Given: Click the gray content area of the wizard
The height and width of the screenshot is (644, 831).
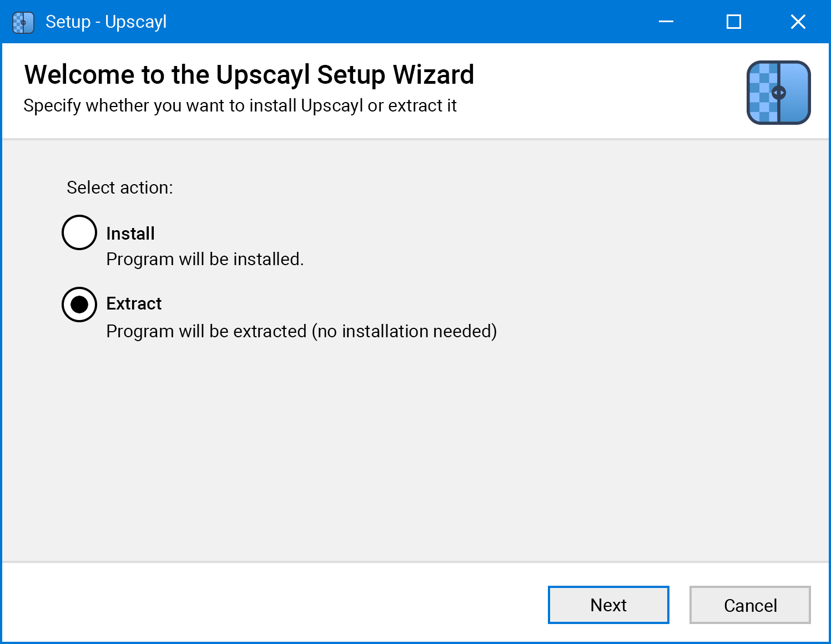Looking at the screenshot, I should tap(415, 444).
